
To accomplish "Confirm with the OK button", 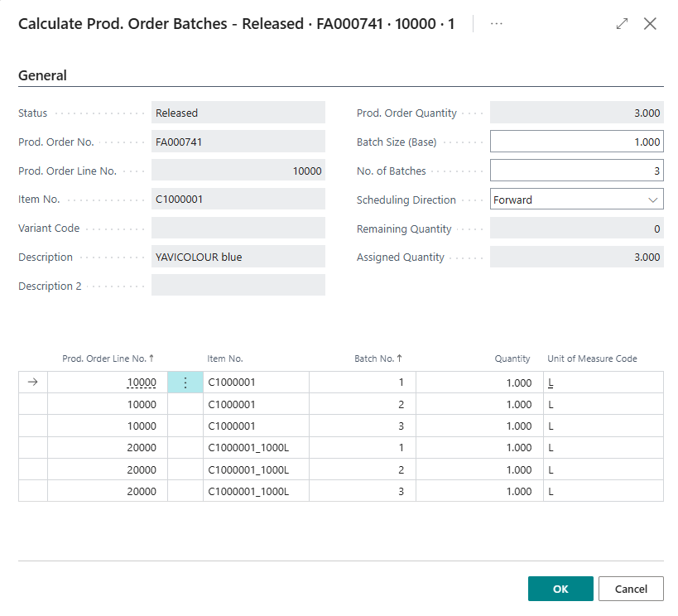I will tap(560, 589).
